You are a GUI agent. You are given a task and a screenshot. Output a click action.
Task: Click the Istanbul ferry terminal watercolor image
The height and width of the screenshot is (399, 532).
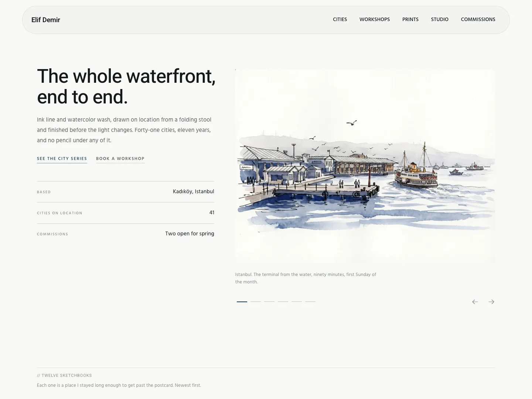tap(365, 166)
